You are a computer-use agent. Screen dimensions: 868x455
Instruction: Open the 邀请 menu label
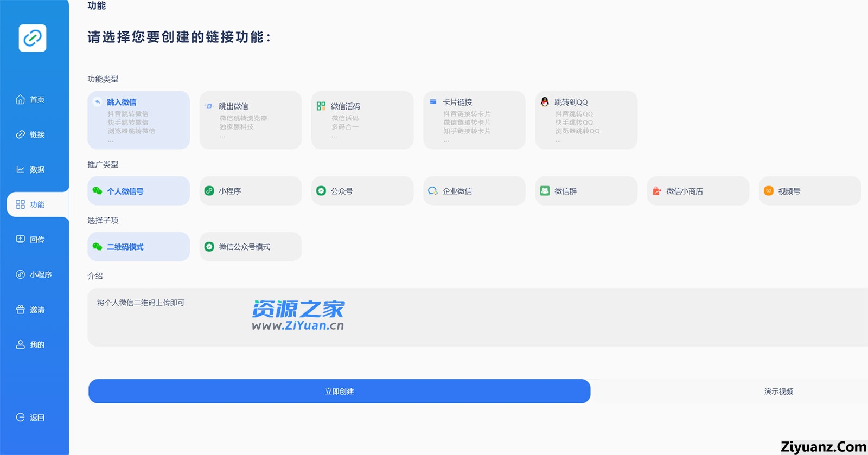point(37,310)
